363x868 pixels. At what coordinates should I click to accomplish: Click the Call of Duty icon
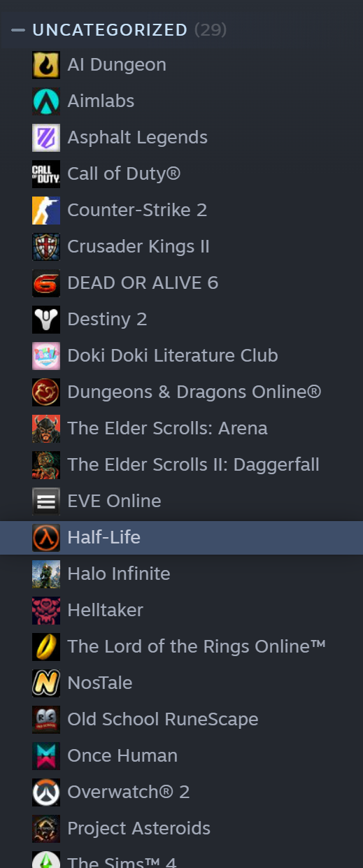click(x=46, y=174)
